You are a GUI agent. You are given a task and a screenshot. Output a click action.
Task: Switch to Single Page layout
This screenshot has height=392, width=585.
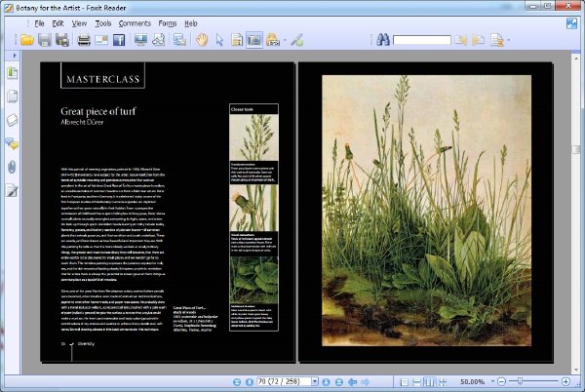point(404,382)
